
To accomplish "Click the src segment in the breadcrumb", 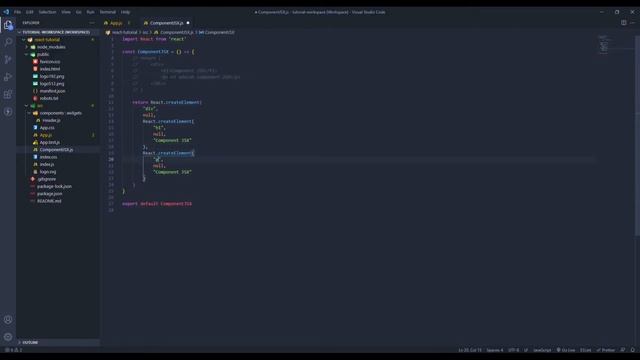I will coord(145,32).
